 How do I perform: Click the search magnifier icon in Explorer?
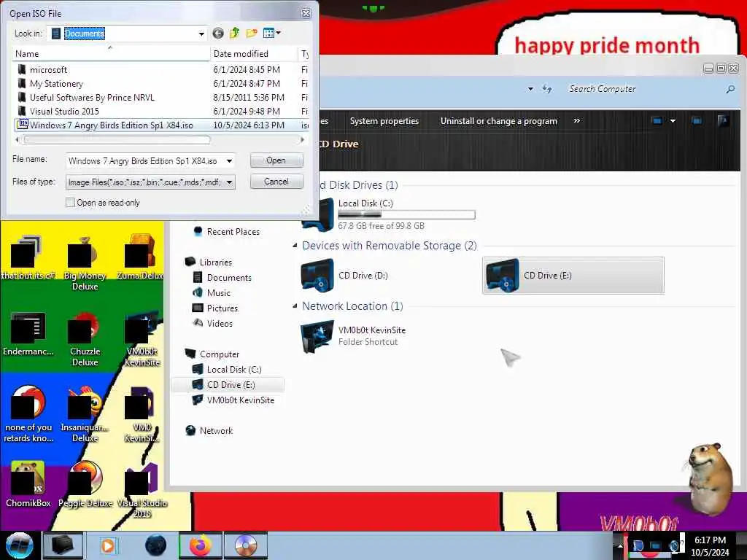(729, 89)
